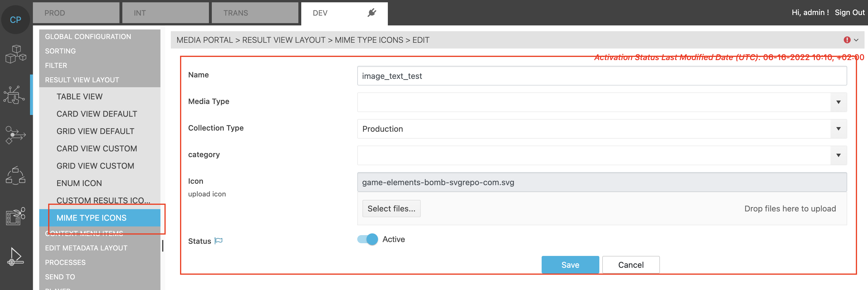Screen dimensions: 868x290
Task: Toggle the Active status switch
Action: point(367,239)
